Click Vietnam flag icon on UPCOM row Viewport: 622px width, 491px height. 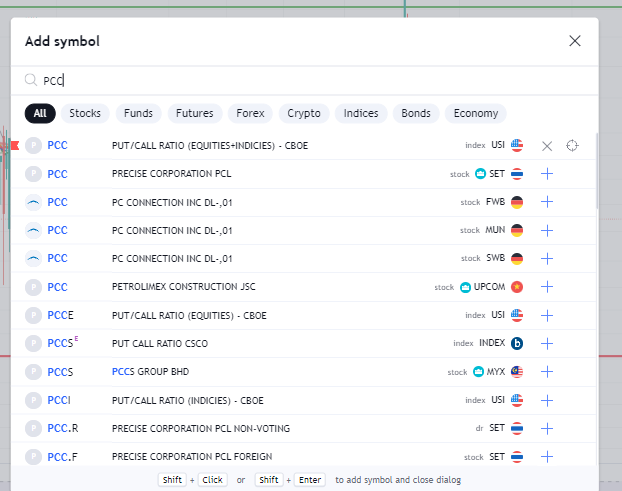tap(517, 287)
